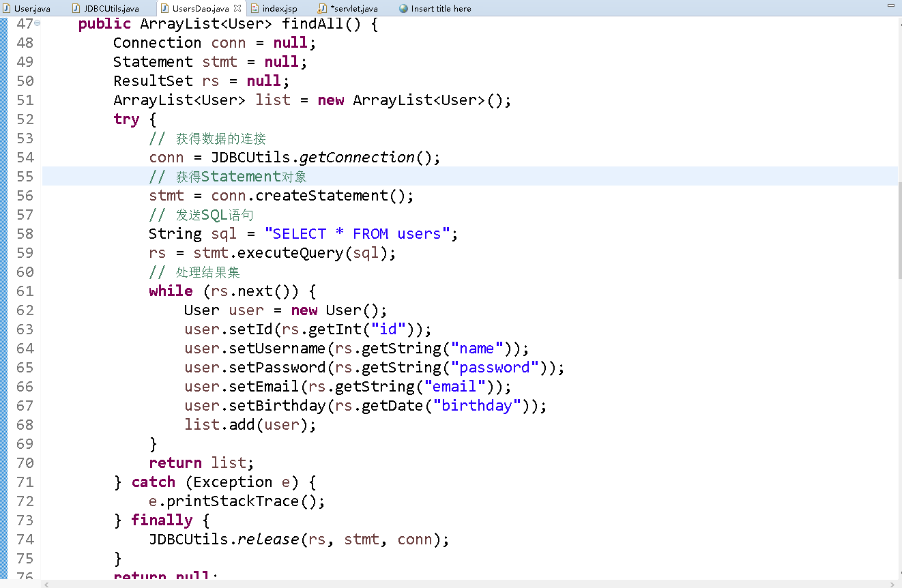Click the '// 获得Statement对象' comment
This screenshot has height=588, width=902.
tap(228, 177)
